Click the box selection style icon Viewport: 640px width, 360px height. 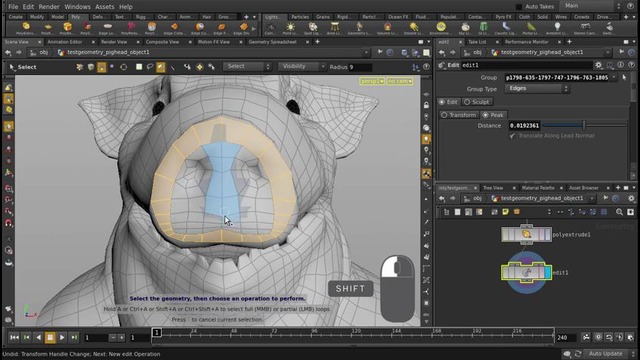pos(139,67)
